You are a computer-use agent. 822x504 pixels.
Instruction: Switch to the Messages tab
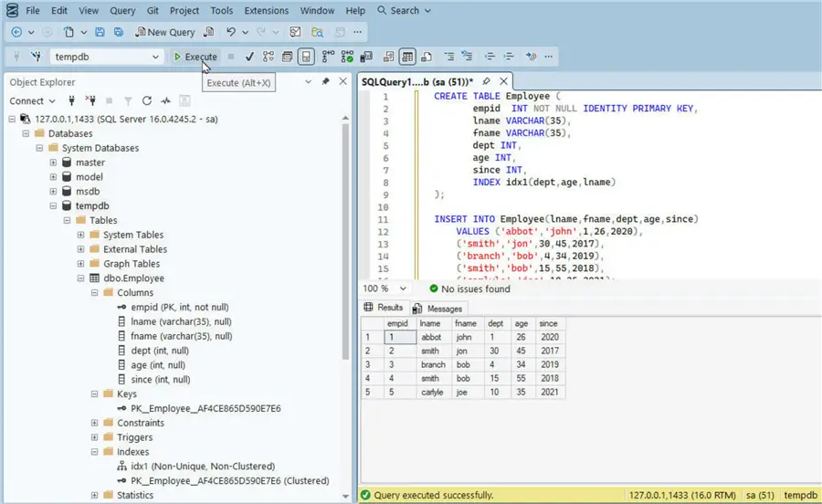point(437,309)
